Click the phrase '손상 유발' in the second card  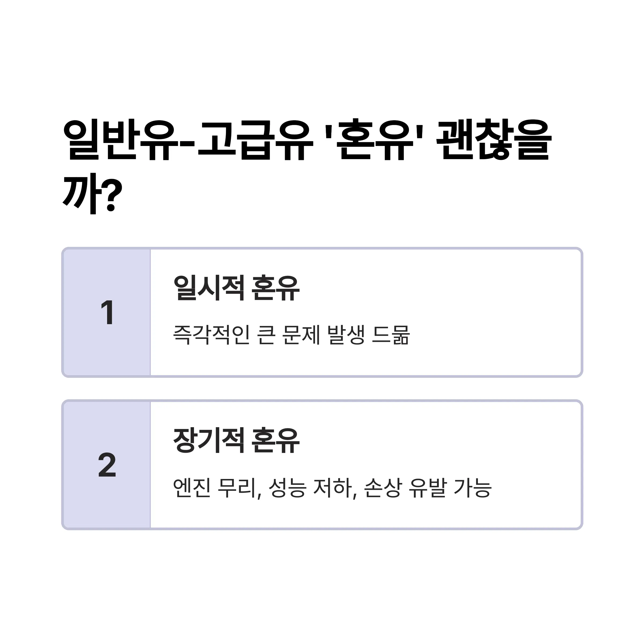405,488
